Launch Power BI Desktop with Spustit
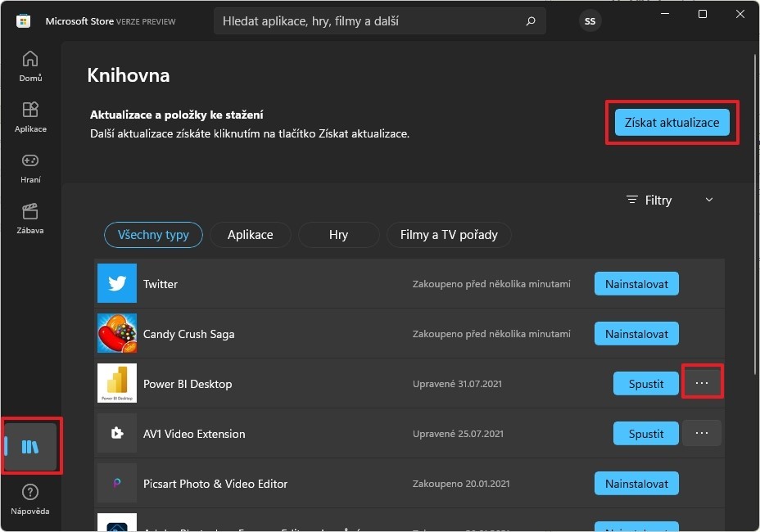 tap(646, 384)
